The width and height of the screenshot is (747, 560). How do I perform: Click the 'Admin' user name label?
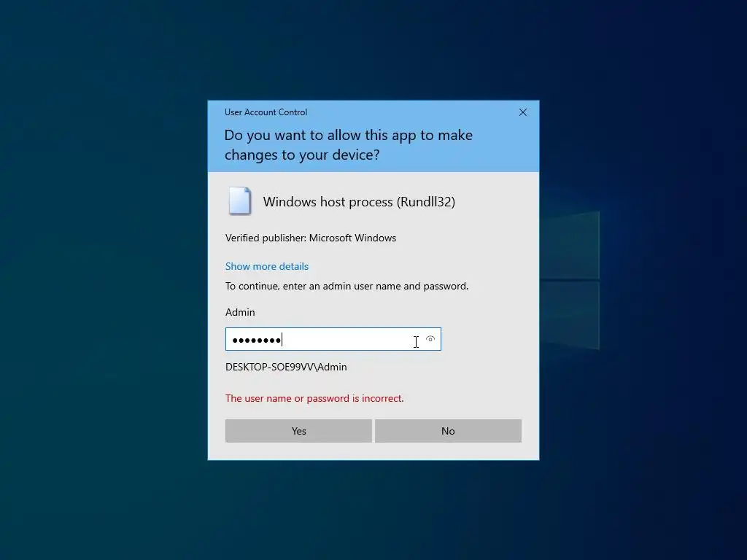click(240, 312)
